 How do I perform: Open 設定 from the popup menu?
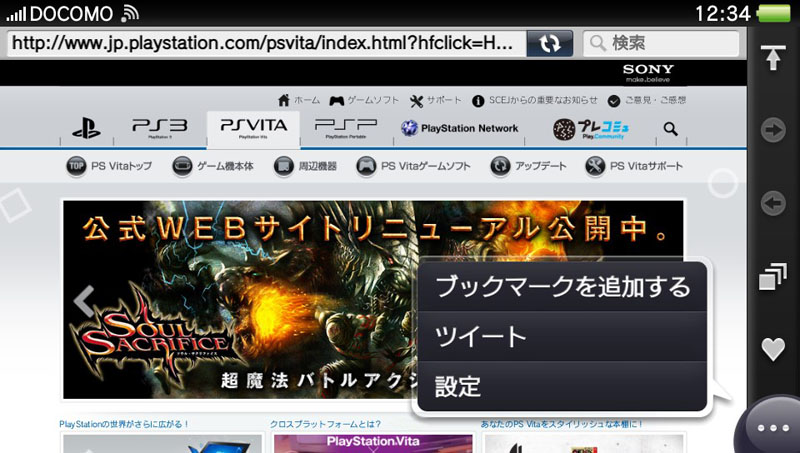click(x=563, y=386)
